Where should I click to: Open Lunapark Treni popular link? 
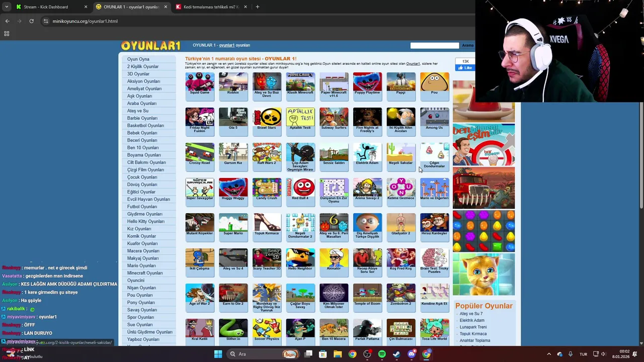[x=473, y=327]
